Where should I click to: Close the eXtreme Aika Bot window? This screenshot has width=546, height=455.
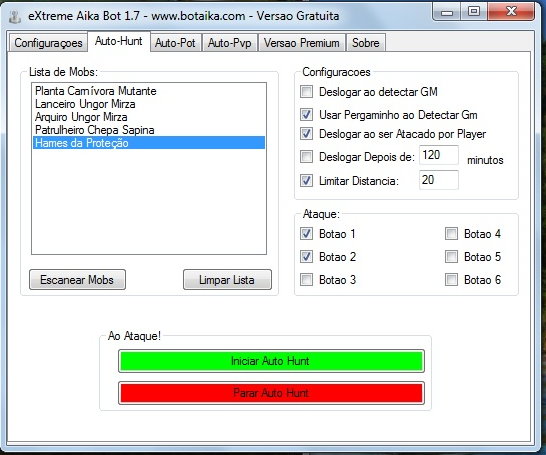(511, 12)
